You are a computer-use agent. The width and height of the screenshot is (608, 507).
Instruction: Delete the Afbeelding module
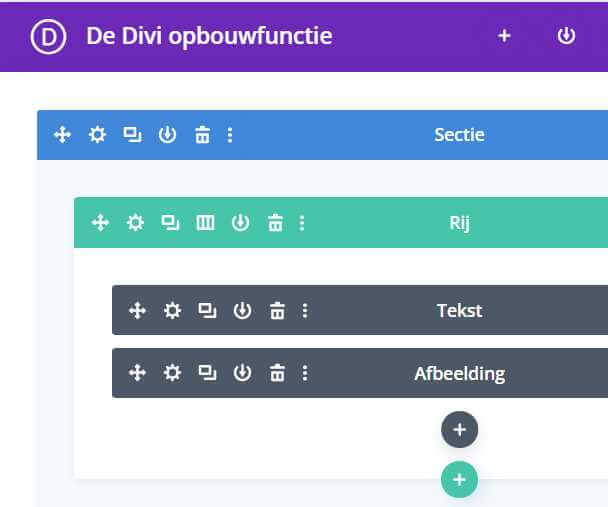[x=277, y=373]
